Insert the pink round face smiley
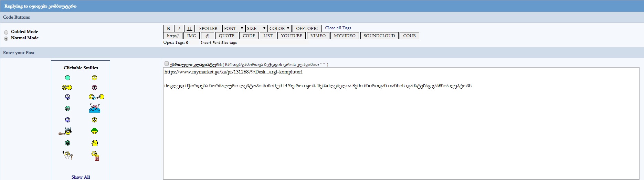Image resolution: width=644 pixels, height=180 pixels. coord(94,88)
